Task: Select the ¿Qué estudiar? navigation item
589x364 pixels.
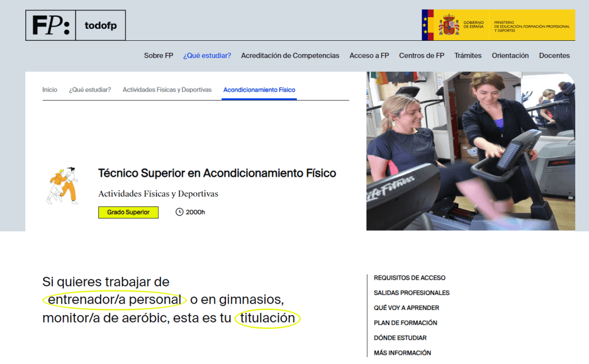Action: pos(207,56)
